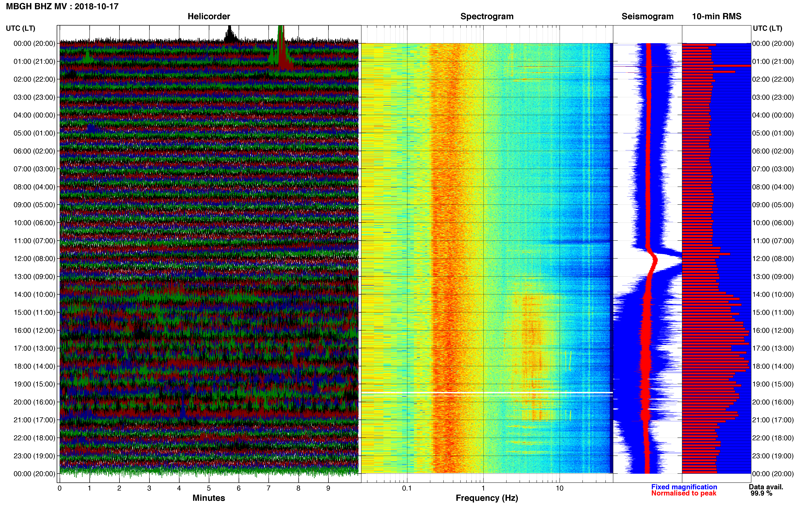Click the 10 Hz tick on the frequency axis

559,488
